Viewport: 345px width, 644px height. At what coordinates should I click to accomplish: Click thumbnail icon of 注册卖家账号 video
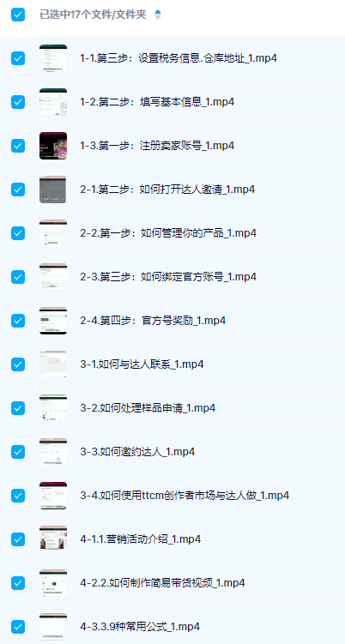[x=53, y=146]
